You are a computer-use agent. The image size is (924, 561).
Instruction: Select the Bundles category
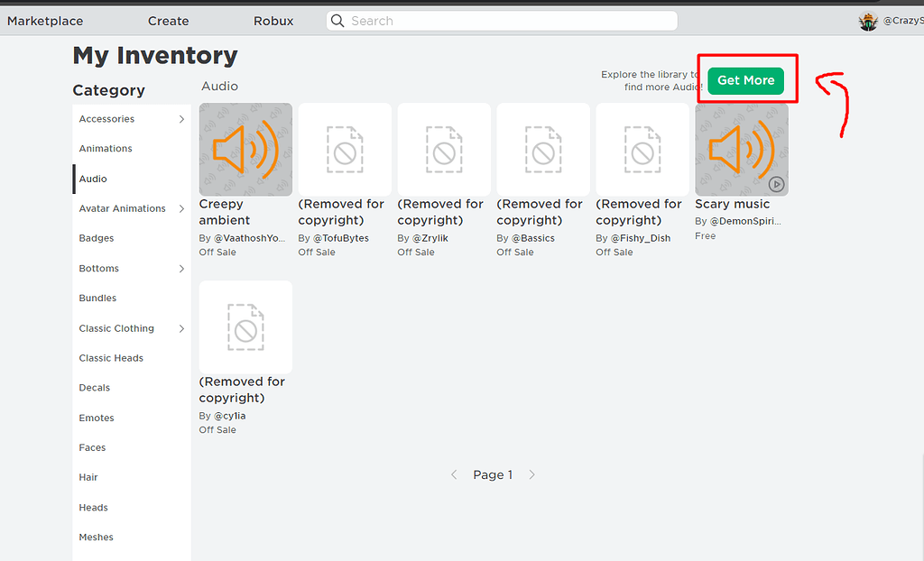[x=97, y=299]
